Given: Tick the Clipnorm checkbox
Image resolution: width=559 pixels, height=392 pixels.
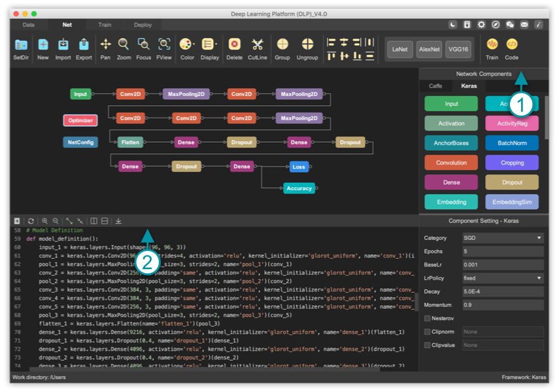Looking at the screenshot, I should click(x=428, y=332).
